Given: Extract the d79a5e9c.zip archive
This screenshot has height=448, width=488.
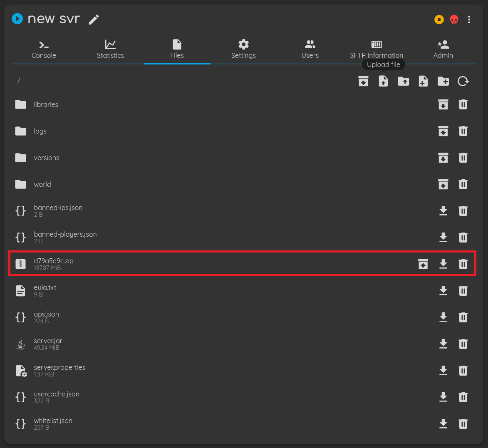Looking at the screenshot, I should (x=423, y=264).
